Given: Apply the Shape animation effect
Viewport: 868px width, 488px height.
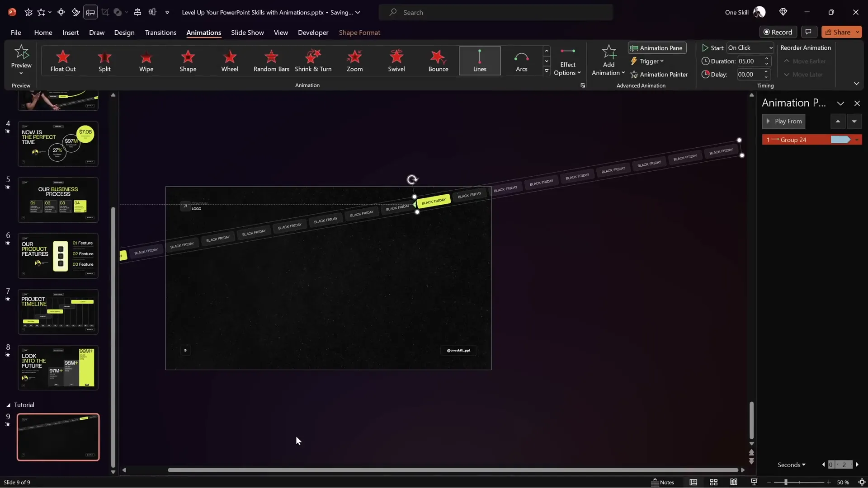Looking at the screenshot, I should click(188, 61).
